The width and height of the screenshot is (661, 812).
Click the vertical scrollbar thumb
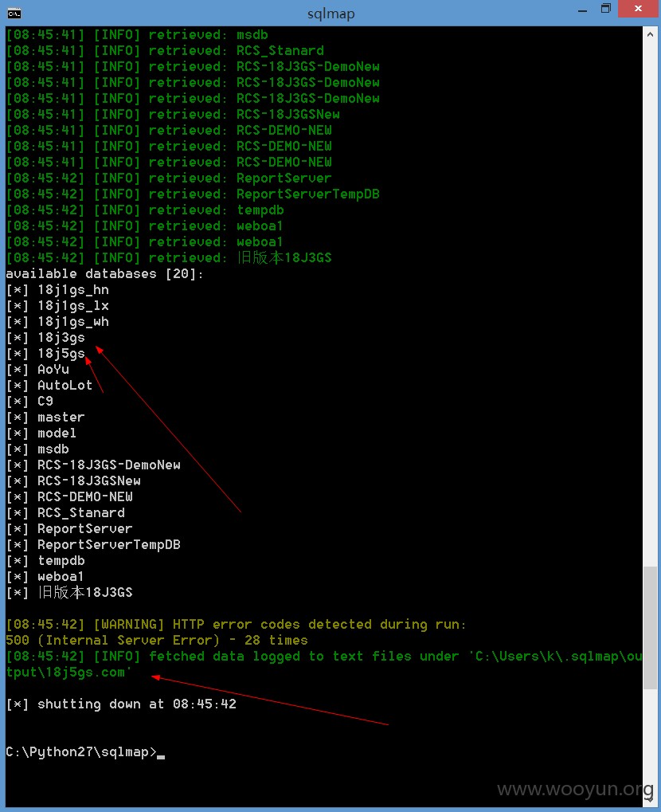coord(650,628)
